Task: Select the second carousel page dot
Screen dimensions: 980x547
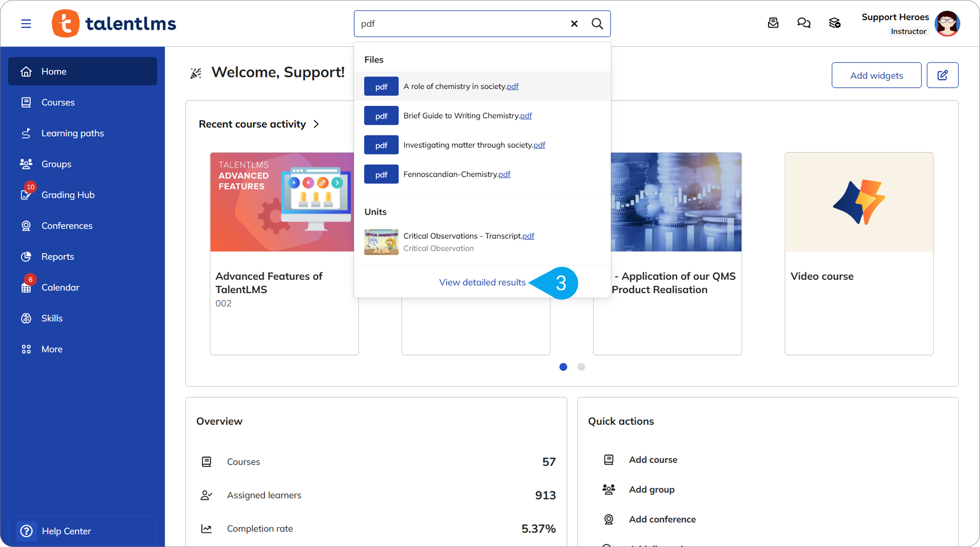Action: coord(581,367)
